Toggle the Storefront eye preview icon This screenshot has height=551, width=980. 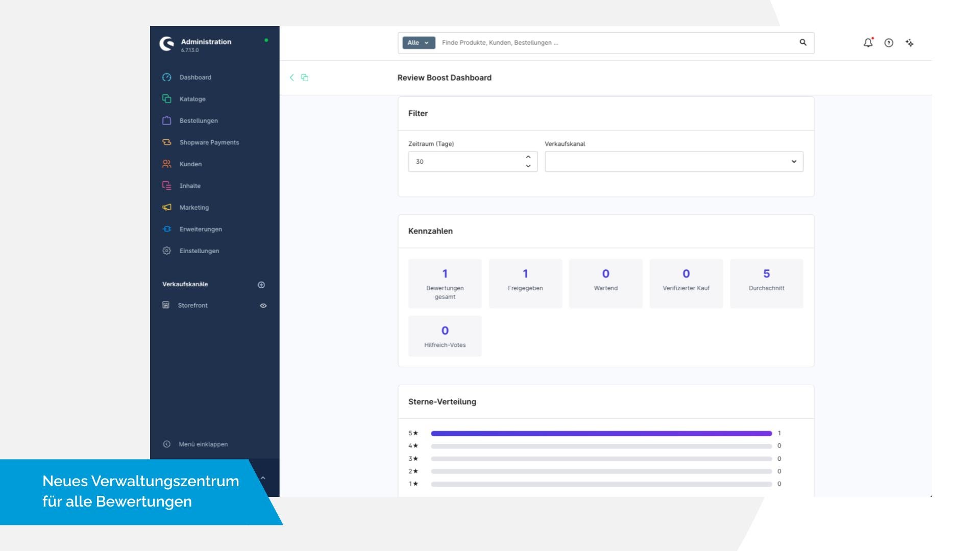tap(263, 306)
